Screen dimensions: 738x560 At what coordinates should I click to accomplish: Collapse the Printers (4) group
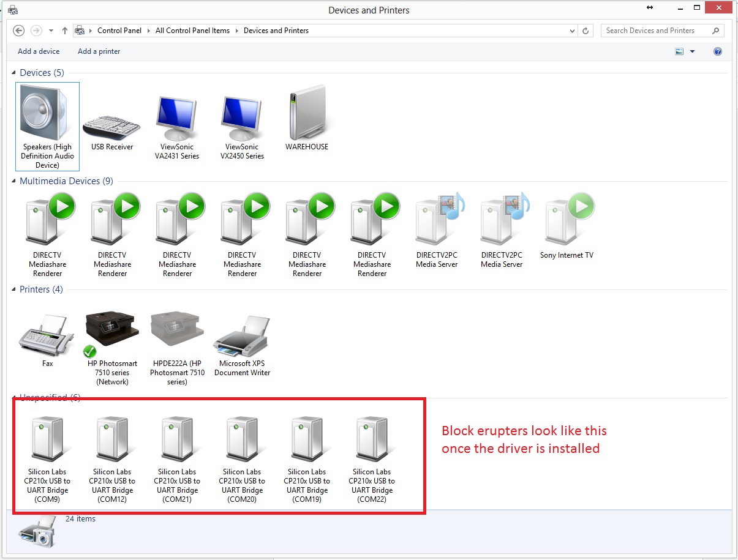[x=15, y=289]
